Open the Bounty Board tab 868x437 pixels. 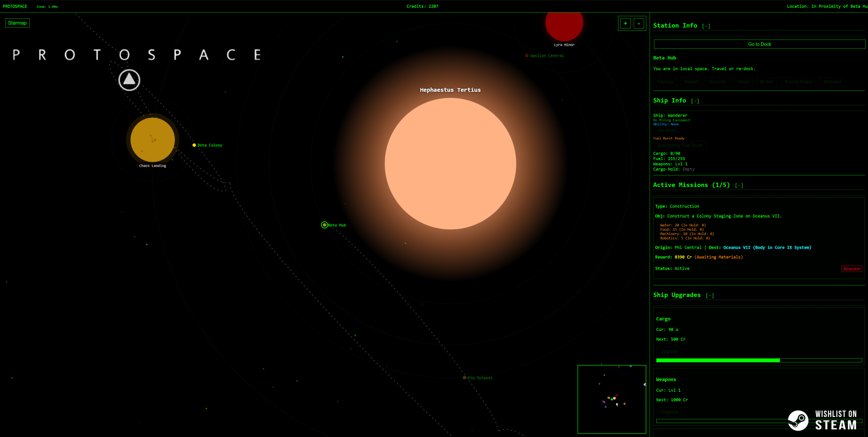798,82
